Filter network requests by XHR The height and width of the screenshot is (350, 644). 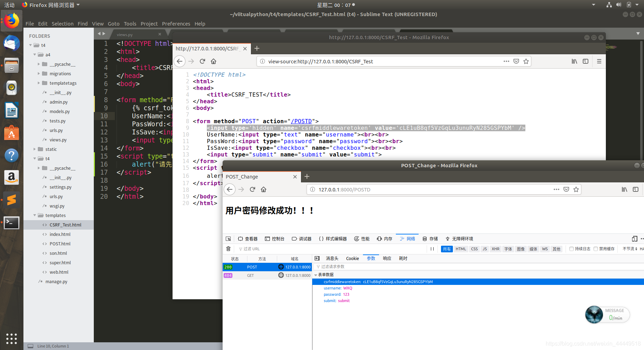click(x=495, y=249)
